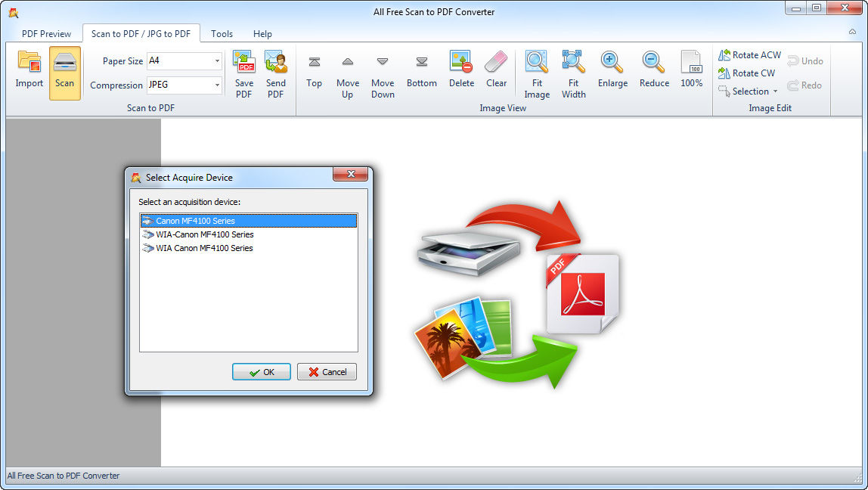Switch to the PDF Preview tab

click(47, 34)
